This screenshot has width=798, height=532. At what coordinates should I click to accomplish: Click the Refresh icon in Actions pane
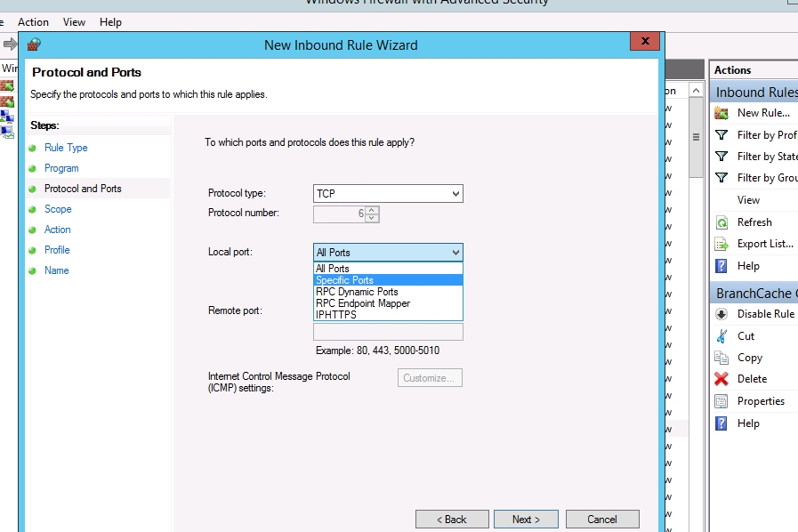[721, 222]
